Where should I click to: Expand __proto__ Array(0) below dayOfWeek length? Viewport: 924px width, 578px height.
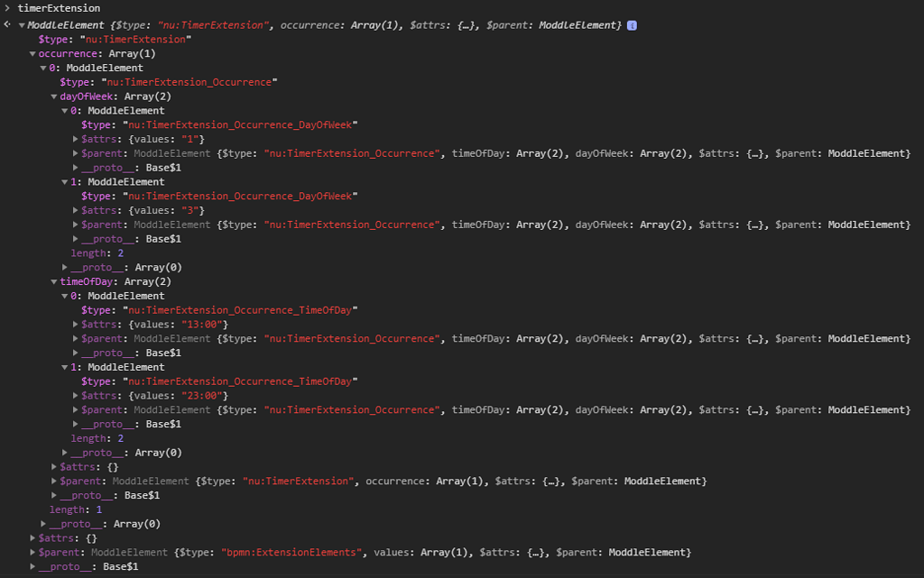pyautogui.click(x=64, y=267)
